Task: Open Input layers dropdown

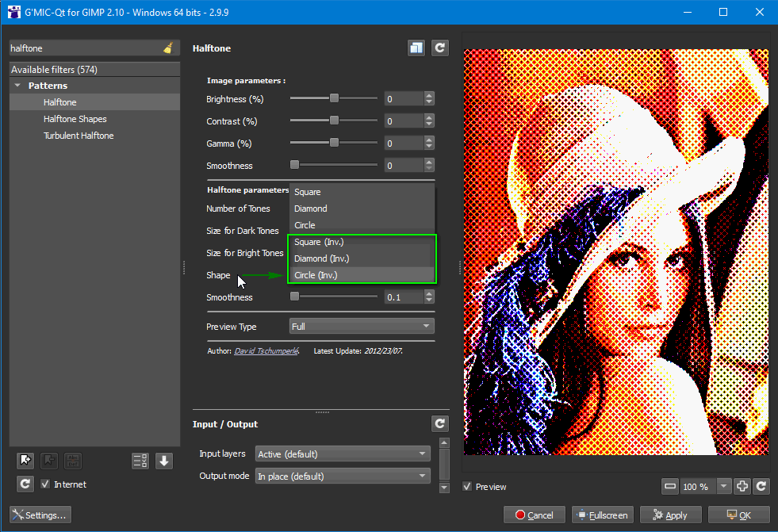Action: pos(343,454)
